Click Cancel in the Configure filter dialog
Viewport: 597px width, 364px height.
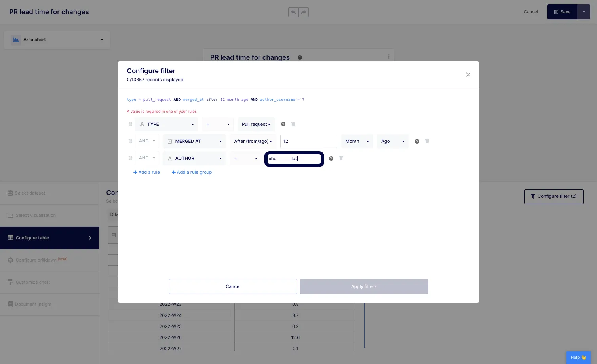click(233, 286)
